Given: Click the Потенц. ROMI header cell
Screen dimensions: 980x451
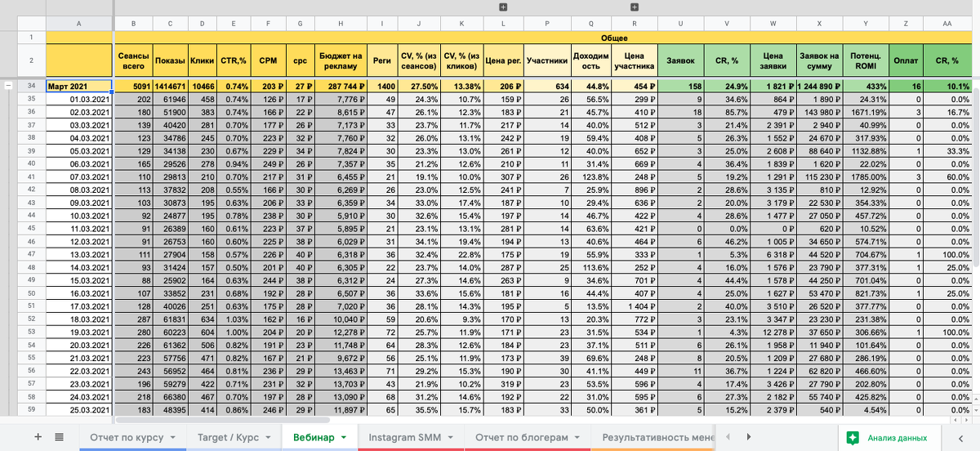Looking at the screenshot, I should [x=866, y=60].
